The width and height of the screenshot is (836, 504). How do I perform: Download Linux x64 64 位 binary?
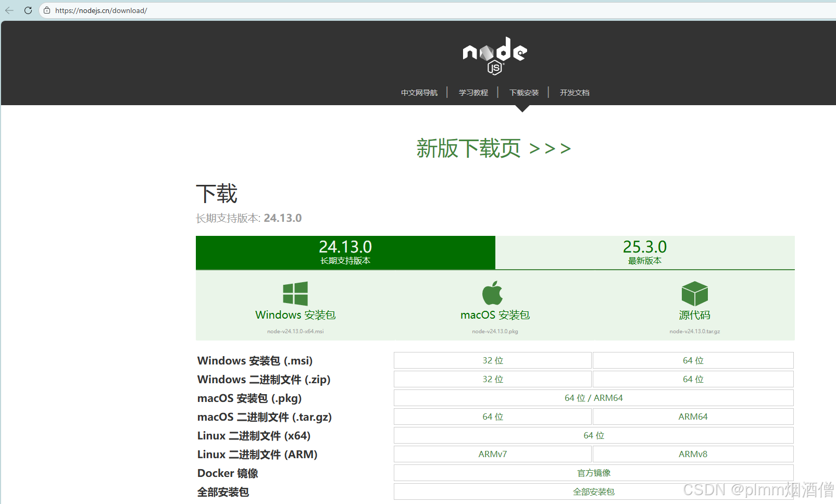pyautogui.click(x=594, y=435)
